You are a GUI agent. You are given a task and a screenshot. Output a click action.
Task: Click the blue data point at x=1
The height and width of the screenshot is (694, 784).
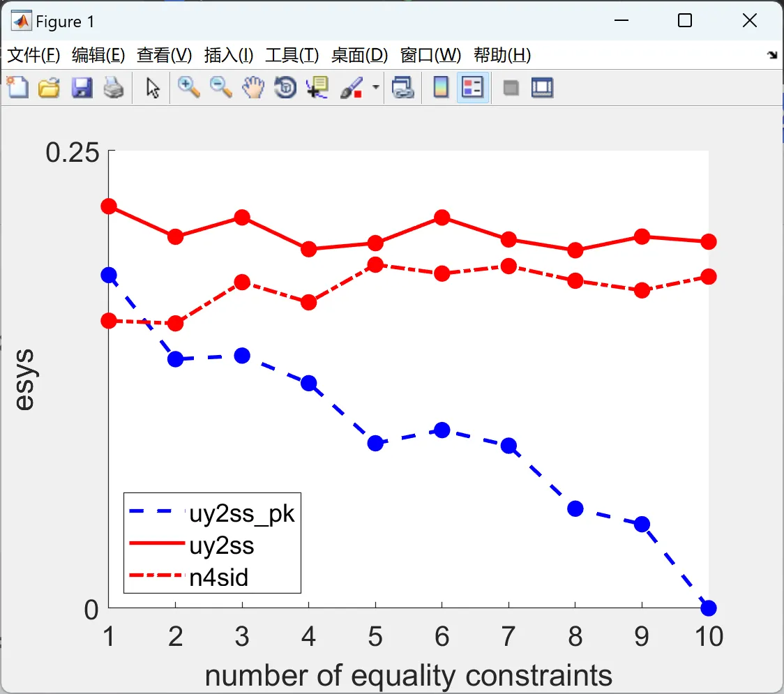coord(109,275)
